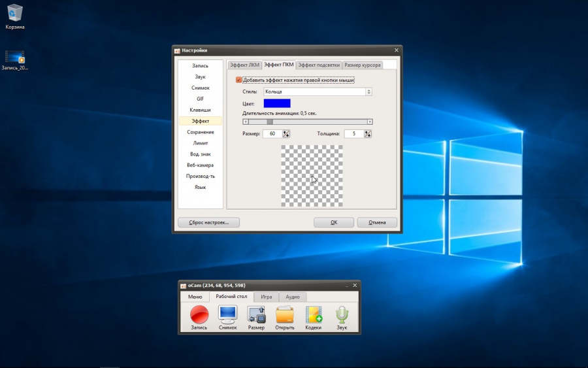Click the Открыть folder icon
This screenshot has height=368, width=588.
tap(285, 314)
